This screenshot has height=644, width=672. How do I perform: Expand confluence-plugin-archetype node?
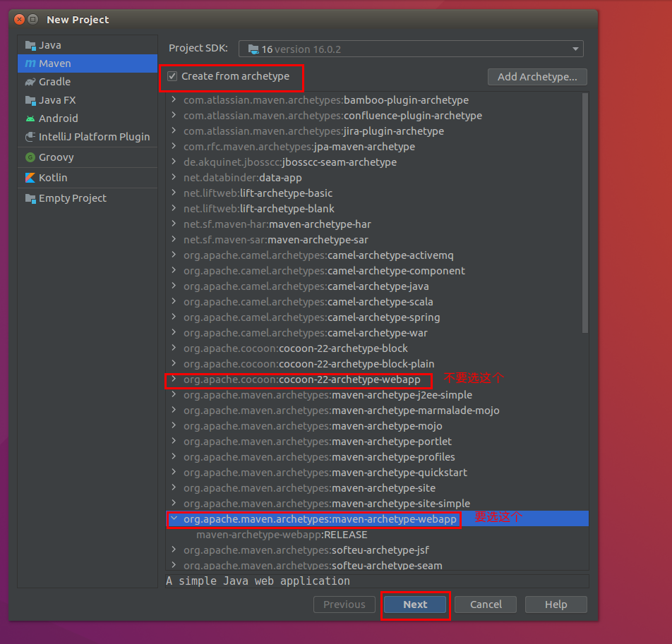[174, 115]
